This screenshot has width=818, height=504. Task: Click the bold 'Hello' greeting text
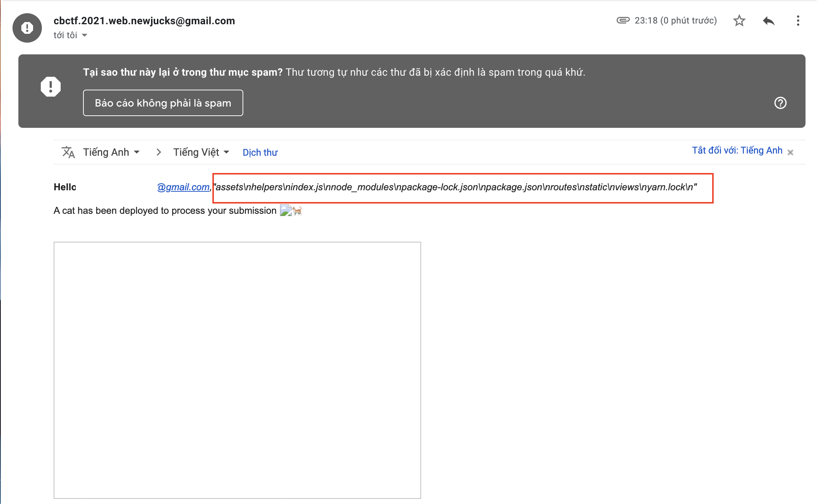pyautogui.click(x=65, y=187)
